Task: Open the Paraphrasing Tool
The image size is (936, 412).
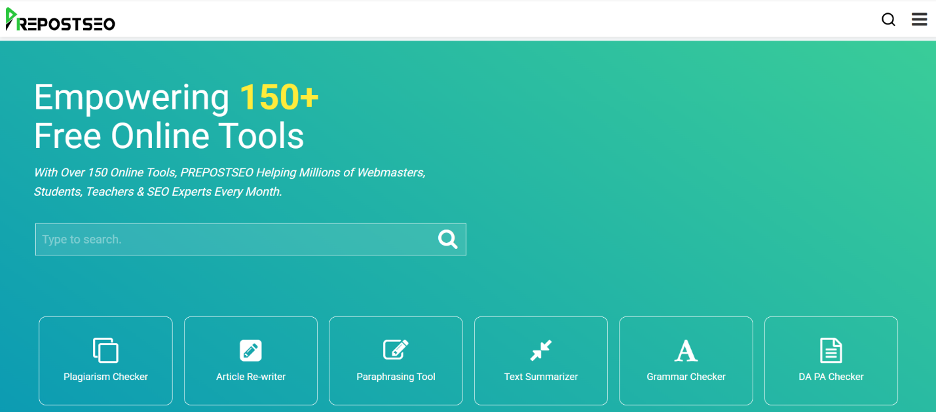Action: click(396, 361)
